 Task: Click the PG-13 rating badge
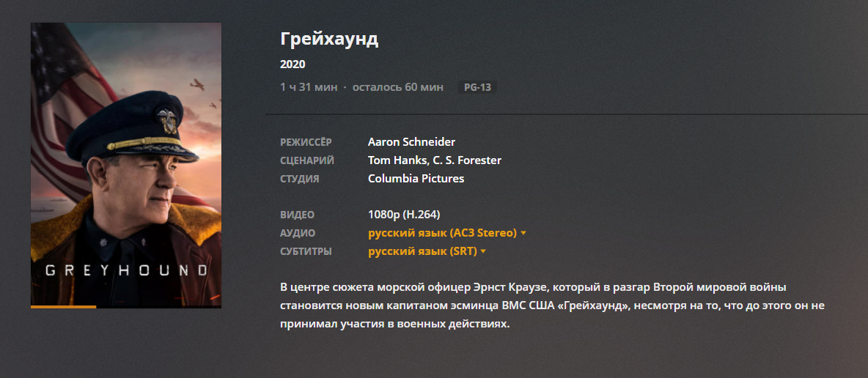click(477, 87)
